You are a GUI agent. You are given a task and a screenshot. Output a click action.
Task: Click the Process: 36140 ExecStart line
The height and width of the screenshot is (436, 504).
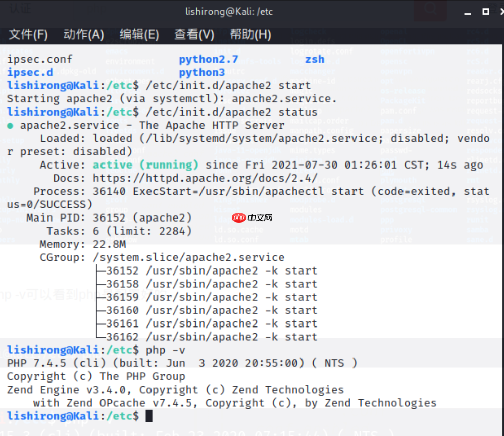[x=248, y=198]
